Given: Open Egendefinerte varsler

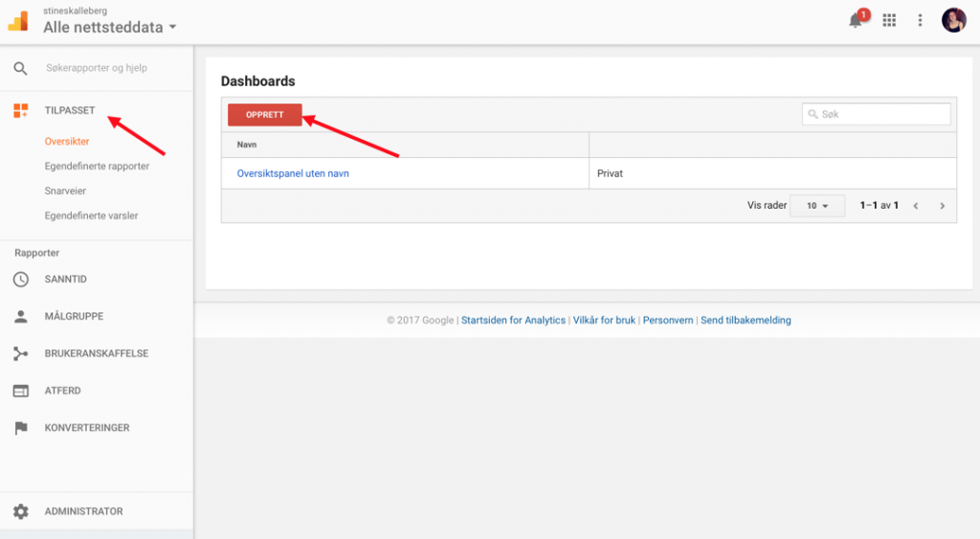Looking at the screenshot, I should 91,215.
